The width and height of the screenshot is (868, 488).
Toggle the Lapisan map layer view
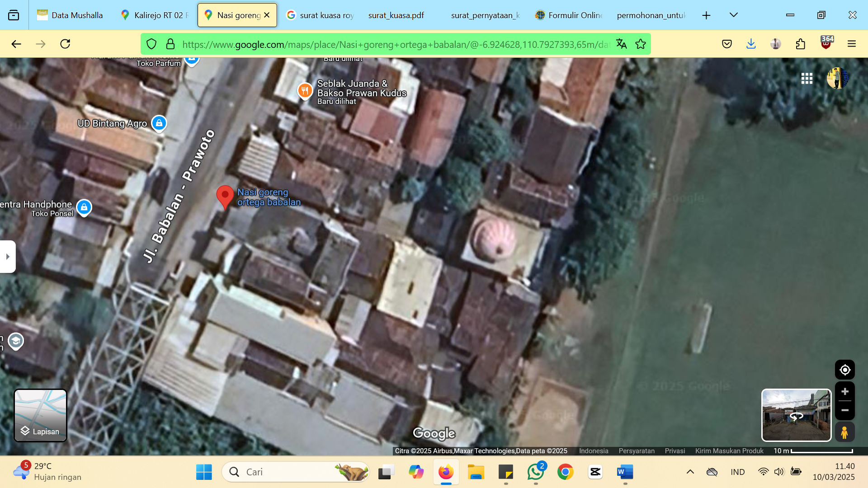[x=40, y=415]
